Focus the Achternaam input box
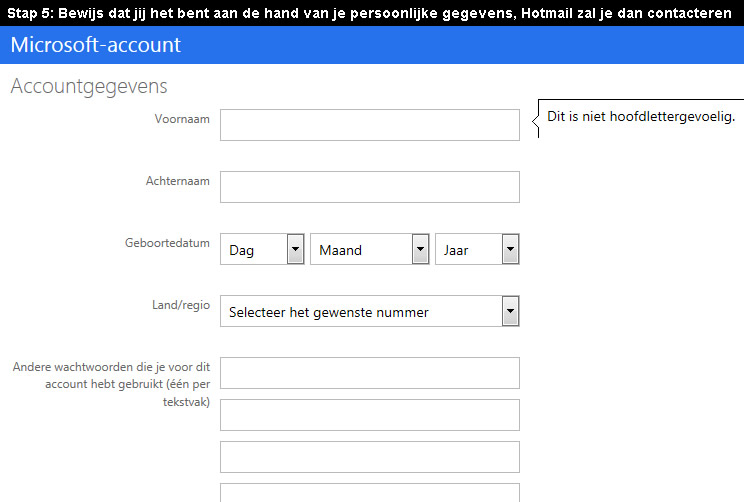The image size is (744, 502). pyautogui.click(x=370, y=187)
